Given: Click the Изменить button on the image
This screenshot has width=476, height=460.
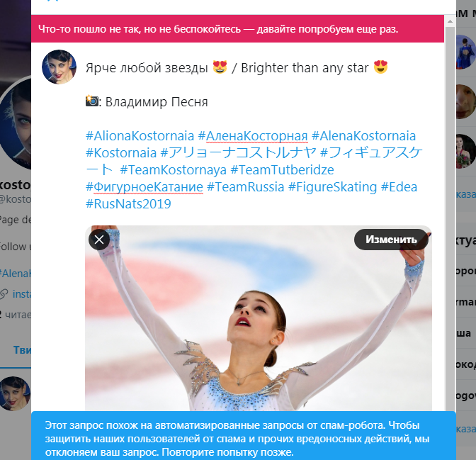Looking at the screenshot, I should point(391,240).
